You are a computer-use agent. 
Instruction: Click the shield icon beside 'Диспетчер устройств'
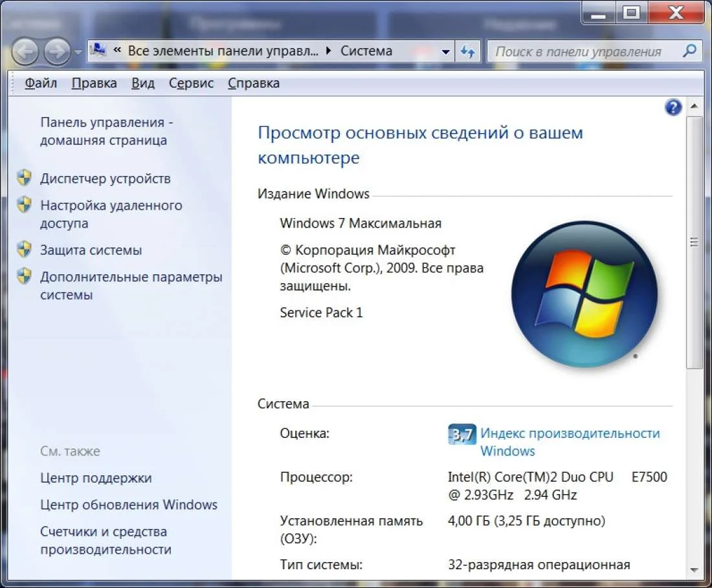(24, 178)
